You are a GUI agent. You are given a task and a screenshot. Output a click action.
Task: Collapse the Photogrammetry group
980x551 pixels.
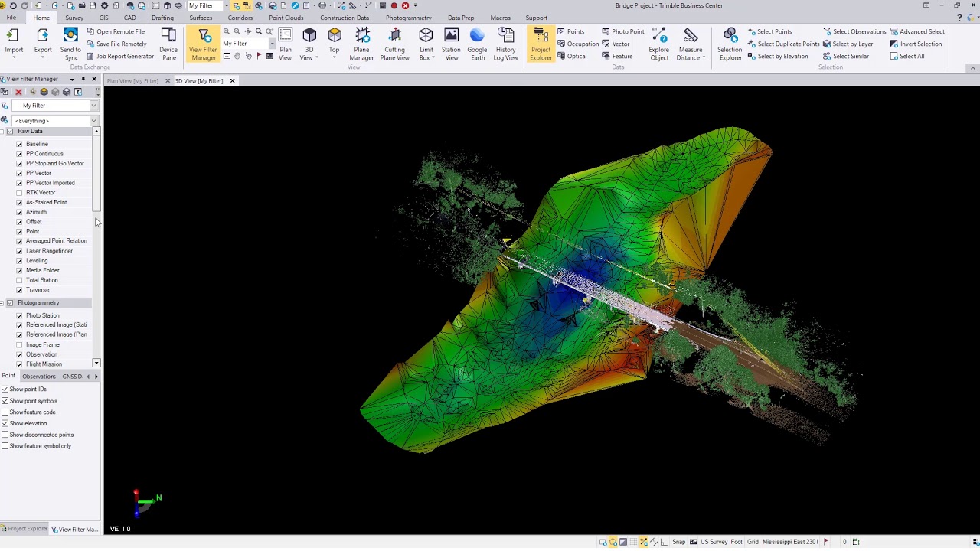click(3, 303)
